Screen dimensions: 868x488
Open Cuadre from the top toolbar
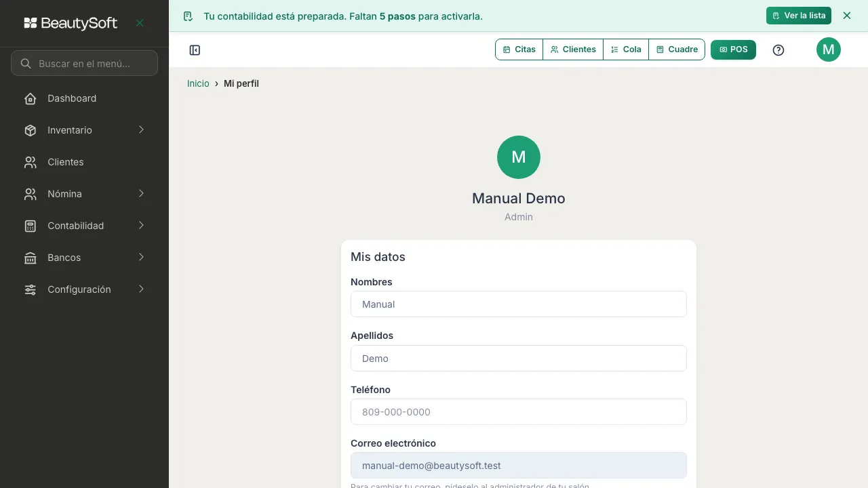tap(677, 49)
